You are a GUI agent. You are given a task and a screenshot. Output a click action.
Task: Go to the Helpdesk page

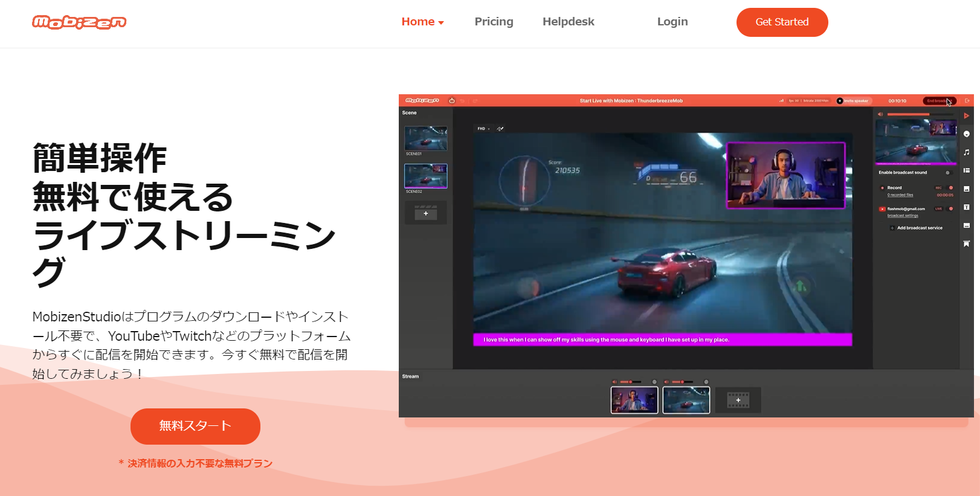click(569, 22)
